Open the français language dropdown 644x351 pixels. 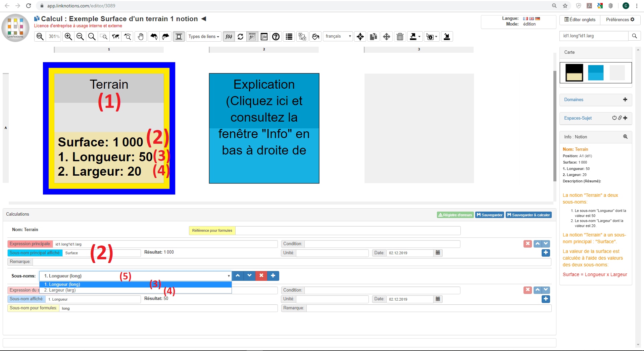[338, 36]
